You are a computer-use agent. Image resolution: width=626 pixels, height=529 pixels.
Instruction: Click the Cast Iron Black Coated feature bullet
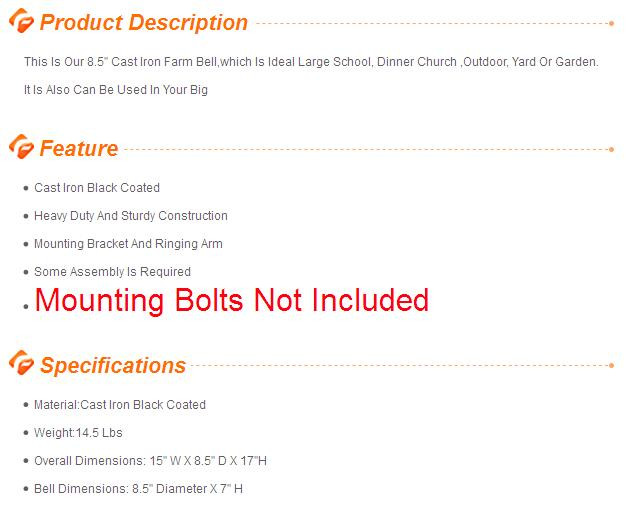tap(97, 188)
